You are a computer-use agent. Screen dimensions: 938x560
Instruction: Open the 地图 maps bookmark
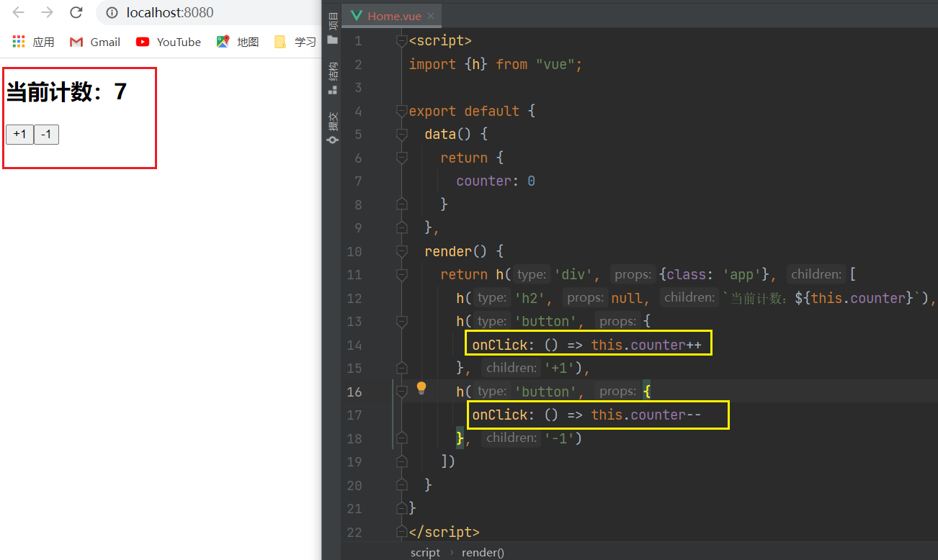[x=238, y=42]
